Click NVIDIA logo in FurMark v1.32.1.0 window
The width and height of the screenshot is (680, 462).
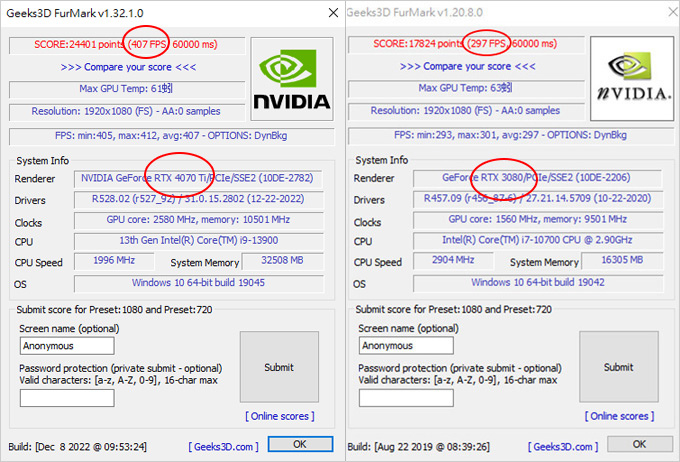click(x=292, y=79)
